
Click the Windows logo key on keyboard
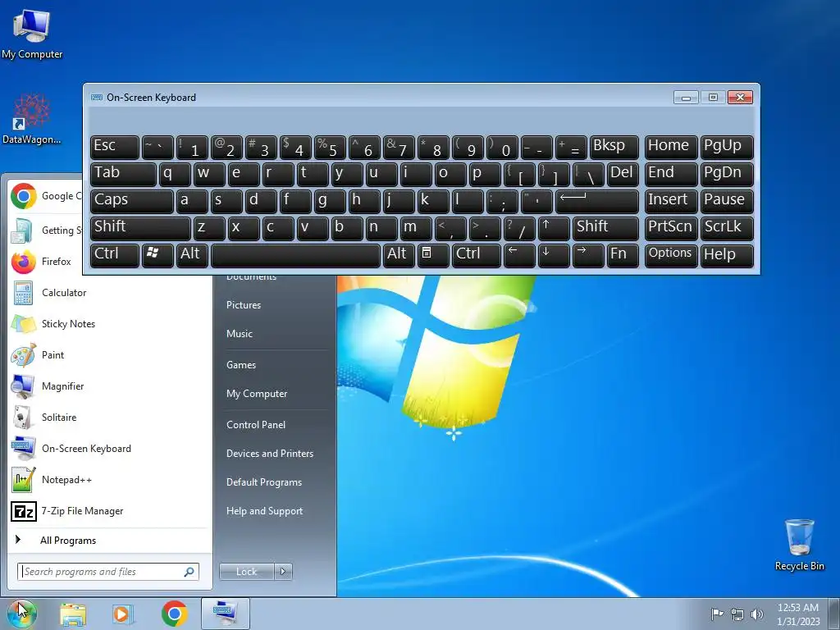tap(157, 255)
